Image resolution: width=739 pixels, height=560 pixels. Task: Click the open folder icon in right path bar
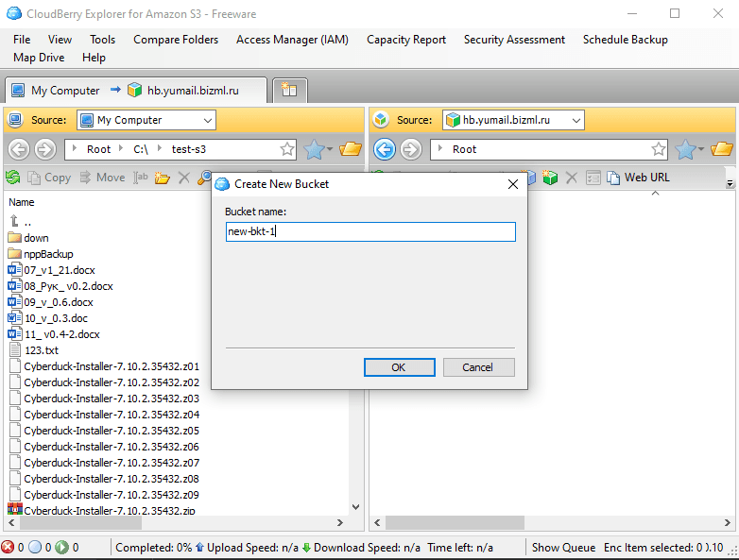722,149
